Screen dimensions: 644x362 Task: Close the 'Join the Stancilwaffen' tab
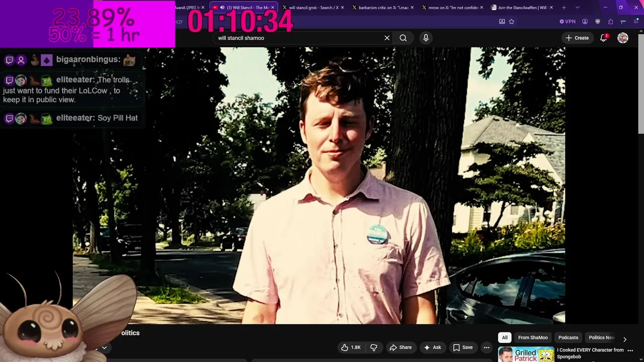coord(551,8)
